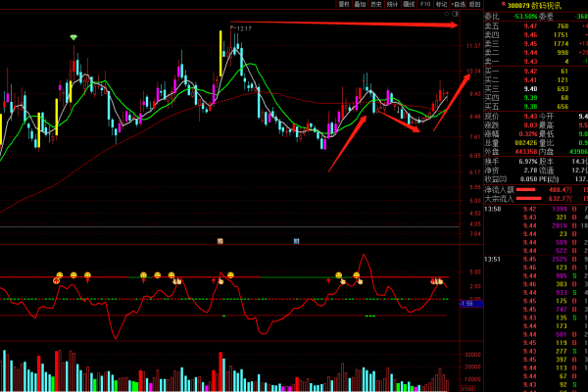
Task: Click the small diamond icon above the chart
Action: (x=445, y=16)
